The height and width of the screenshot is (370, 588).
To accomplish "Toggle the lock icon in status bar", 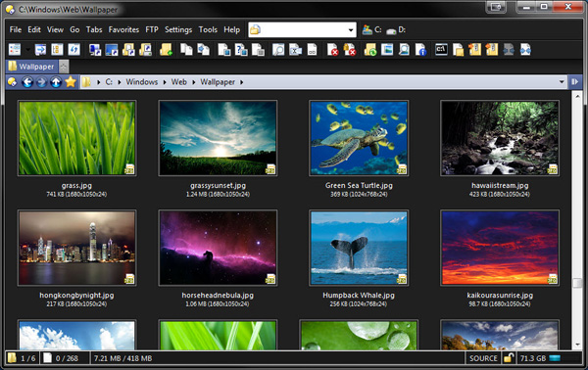I will coord(508,358).
